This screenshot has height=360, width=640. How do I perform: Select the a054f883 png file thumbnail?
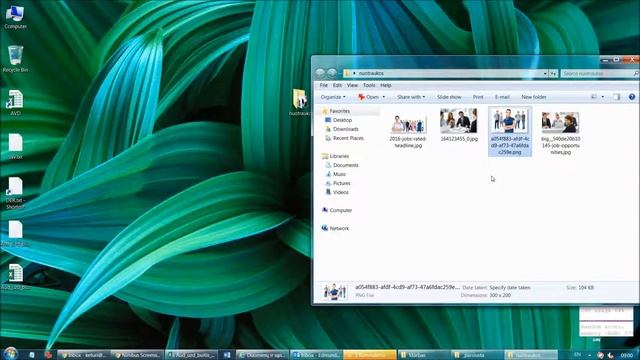(x=509, y=121)
